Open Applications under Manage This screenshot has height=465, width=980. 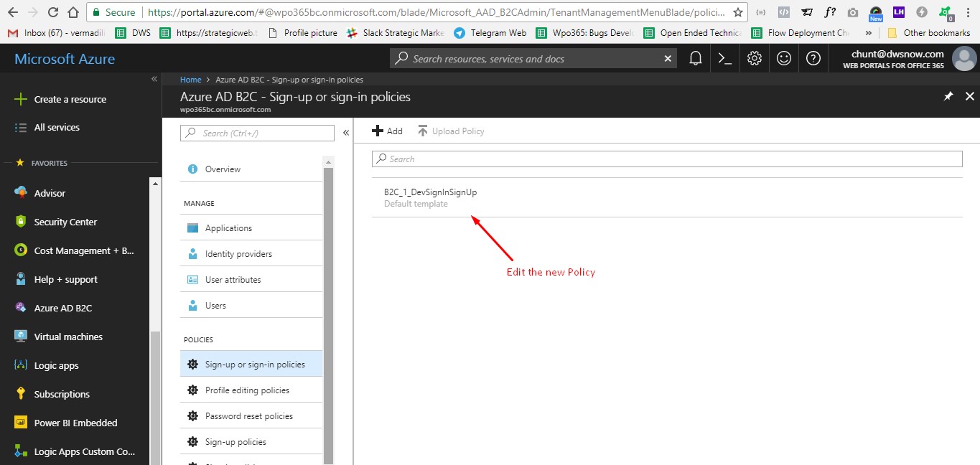[x=251, y=228]
